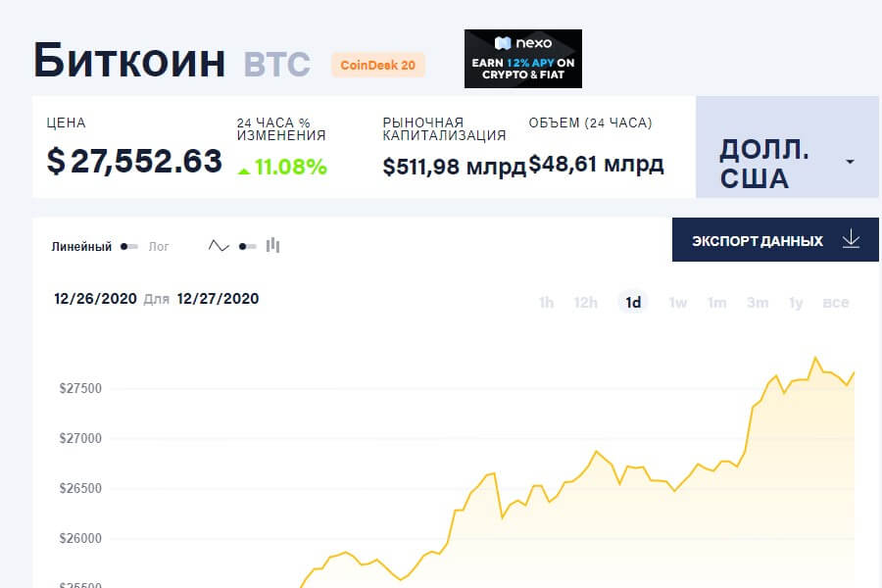This screenshot has width=882, height=588.
Task: Open the CoinDesk 20 badge link
Action: (378, 66)
